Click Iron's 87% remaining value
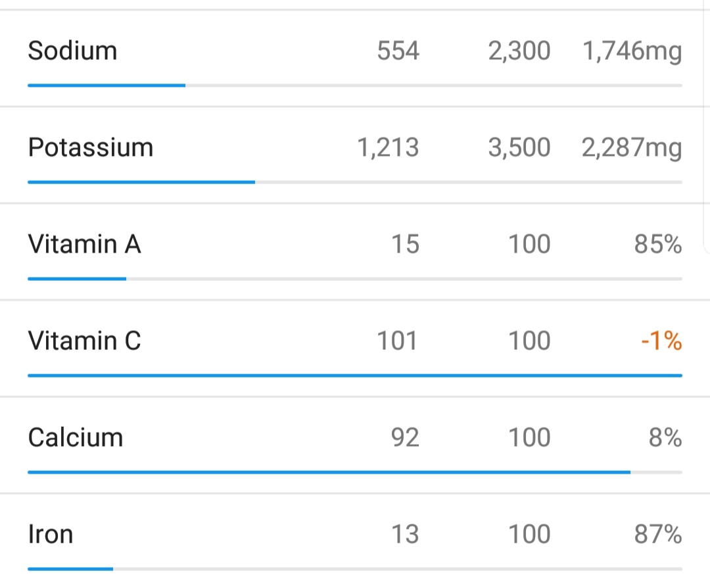Image resolution: width=710 pixels, height=588 pixels. point(658,534)
